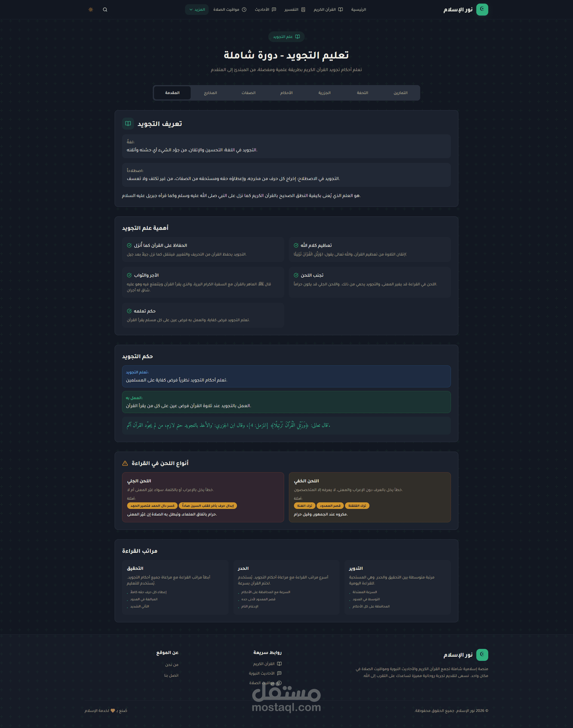Open الأحاديث in the top navigation
The width and height of the screenshot is (573, 728).
click(x=265, y=10)
